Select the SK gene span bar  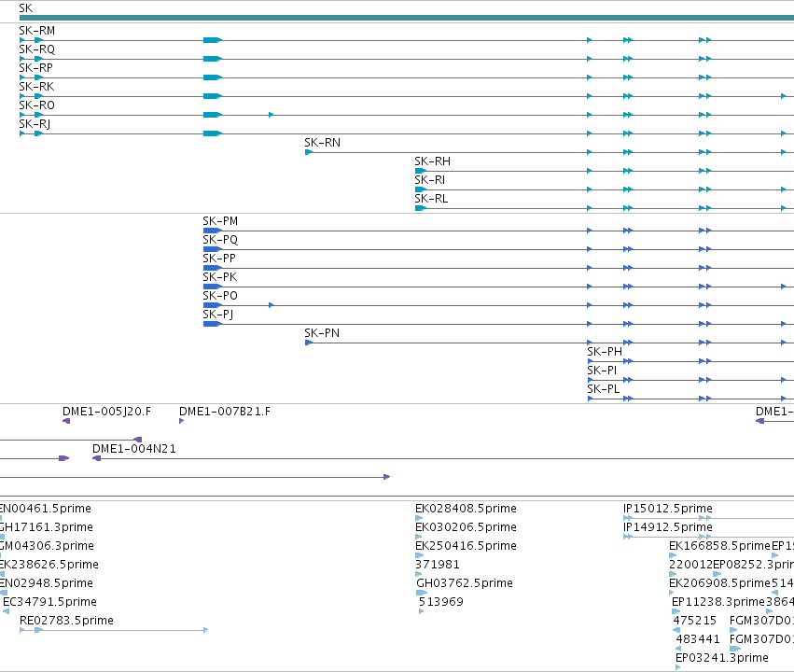pyautogui.click(x=407, y=18)
